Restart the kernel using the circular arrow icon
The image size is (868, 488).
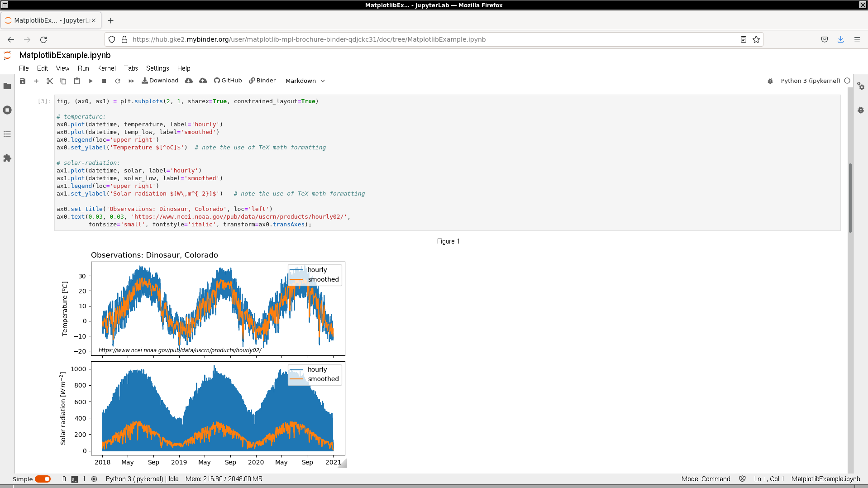tap(118, 81)
